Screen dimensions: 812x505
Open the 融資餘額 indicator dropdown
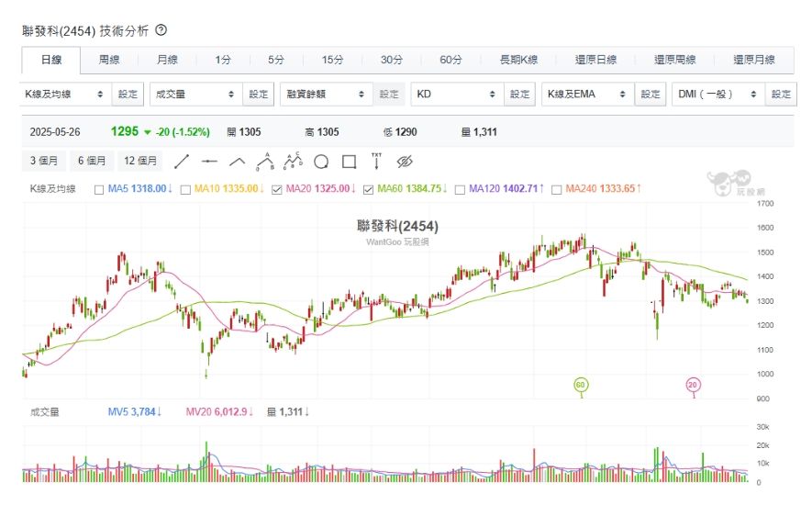[x=327, y=94]
